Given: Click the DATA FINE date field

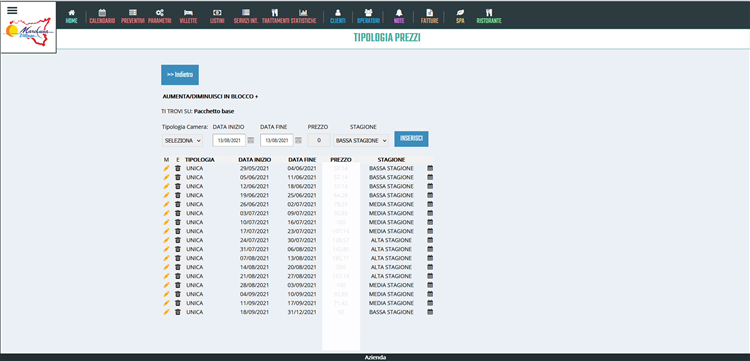Looking at the screenshot, I should (276, 141).
